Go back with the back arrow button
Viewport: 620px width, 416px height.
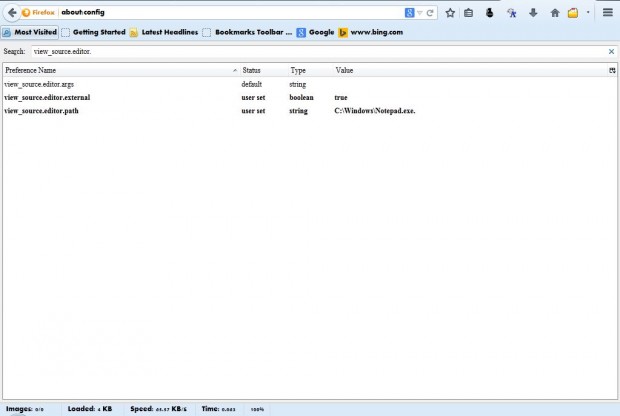tap(12, 13)
